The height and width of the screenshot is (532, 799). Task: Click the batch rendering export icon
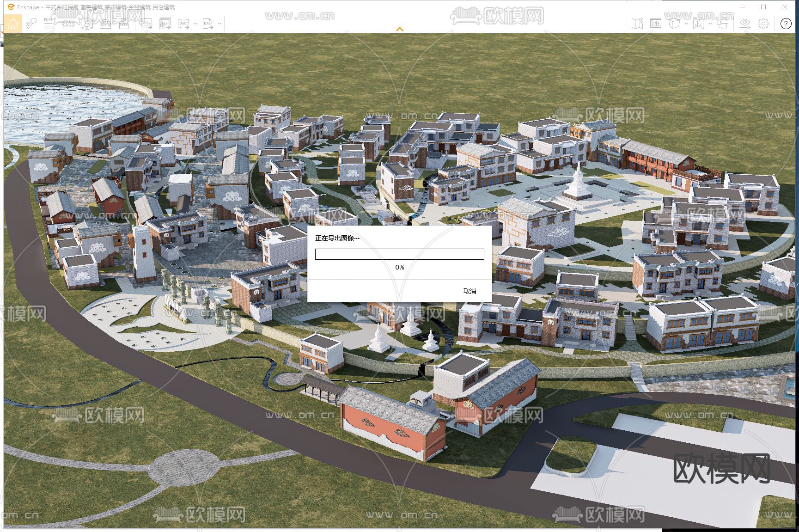click(x=165, y=24)
